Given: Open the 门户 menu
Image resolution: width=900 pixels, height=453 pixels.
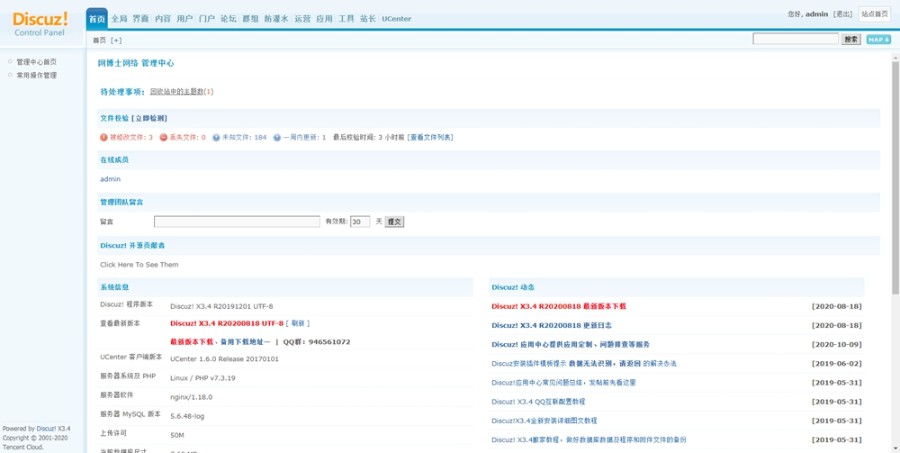Looking at the screenshot, I should (207, 18).
